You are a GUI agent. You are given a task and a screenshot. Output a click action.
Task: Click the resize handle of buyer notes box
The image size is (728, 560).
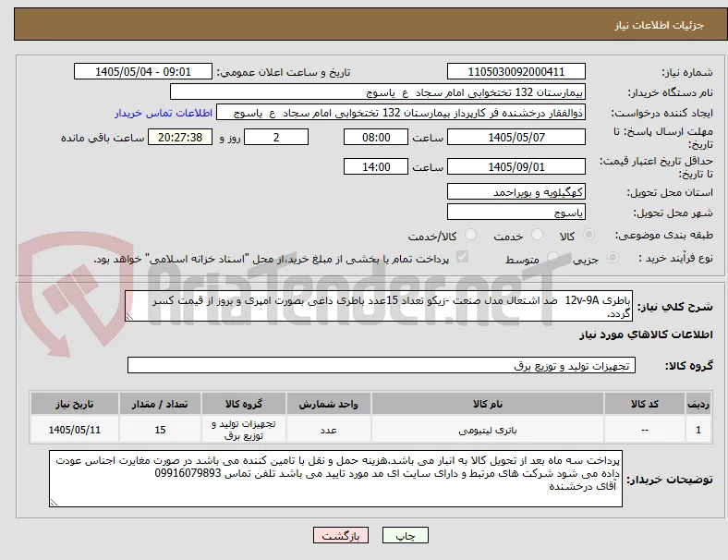54,502
